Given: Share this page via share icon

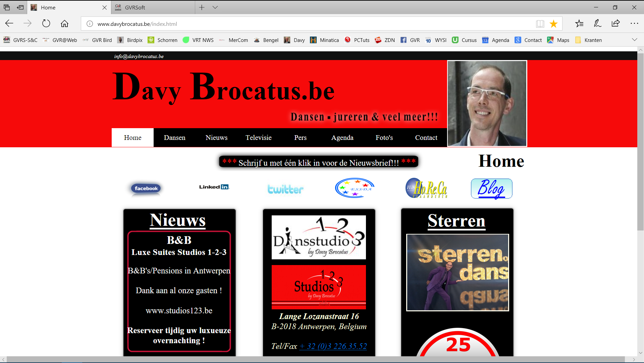Looking at the screenshot, I should pos(615,23).
